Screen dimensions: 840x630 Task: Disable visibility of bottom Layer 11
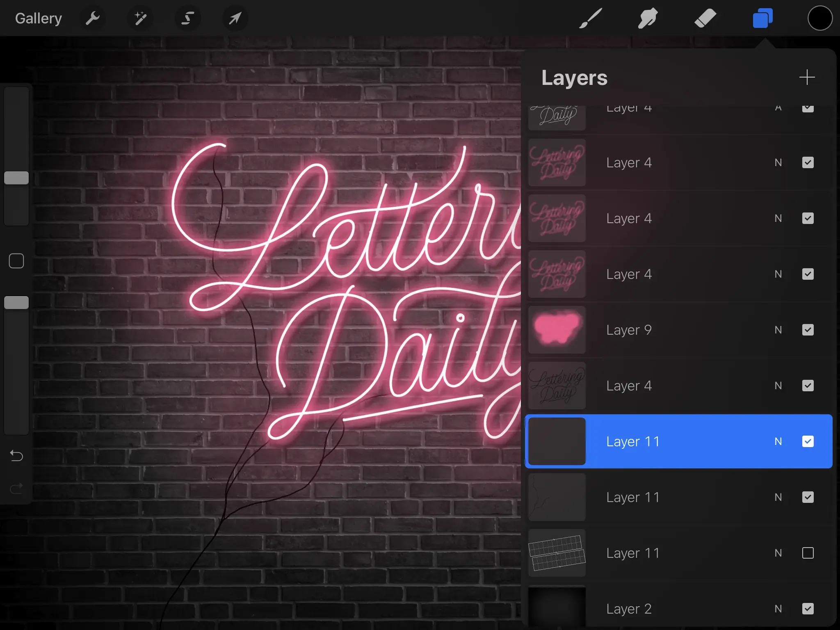[x=808, y=552]
